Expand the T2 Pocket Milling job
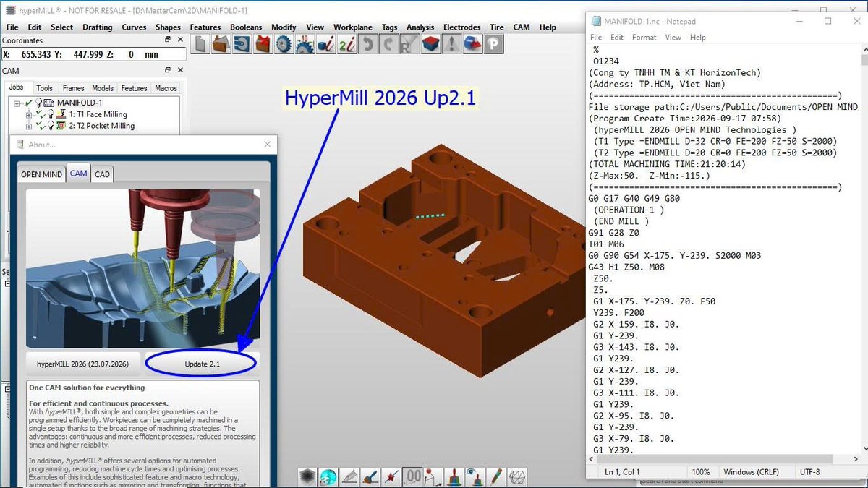868x488 pixels. pyautogui.click(x=29, y=126)
